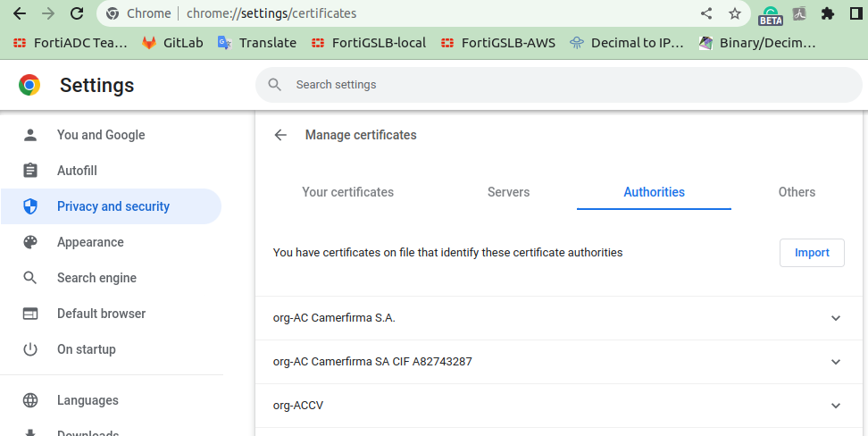The height and width of the screenshot is (436, 868).
Task: Open the Appearance settings section
Action: click(90, 242)
